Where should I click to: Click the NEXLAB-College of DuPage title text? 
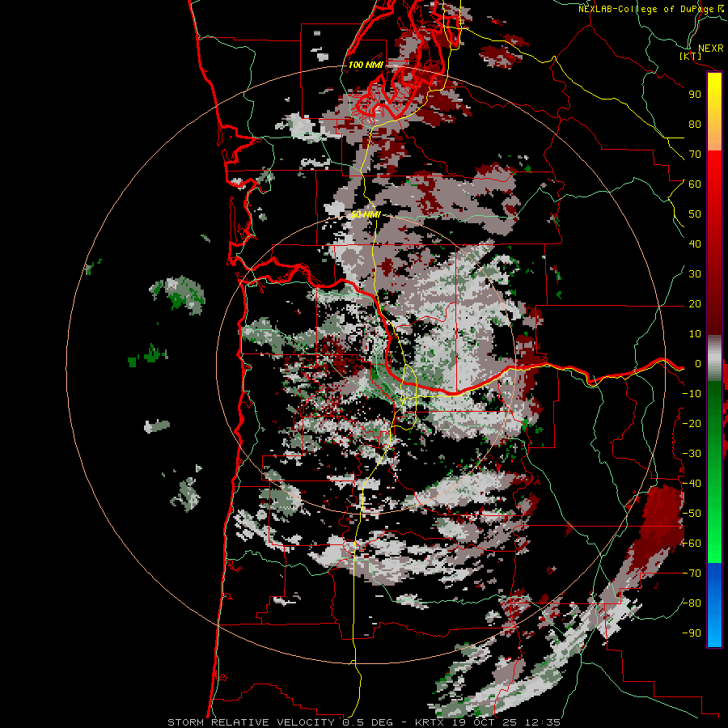651,9
